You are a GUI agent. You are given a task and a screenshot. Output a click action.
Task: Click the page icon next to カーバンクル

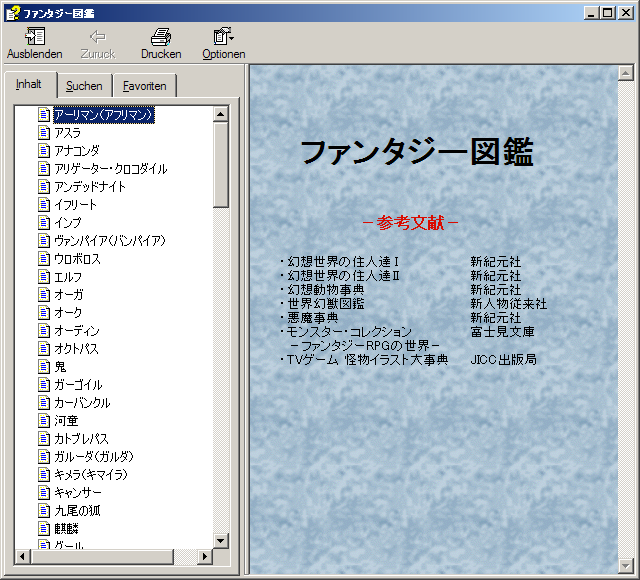click(x=44, y=403)
